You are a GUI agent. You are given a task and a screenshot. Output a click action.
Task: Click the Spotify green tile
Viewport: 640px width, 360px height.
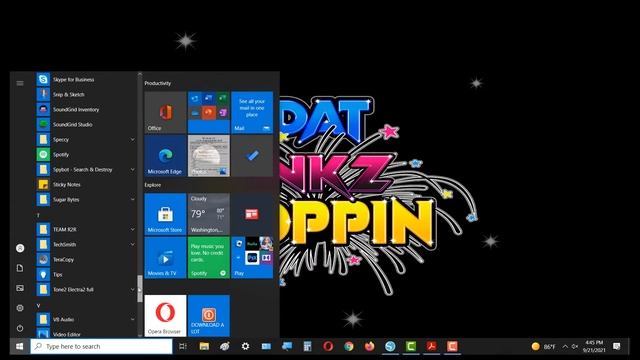pos(209,258)
